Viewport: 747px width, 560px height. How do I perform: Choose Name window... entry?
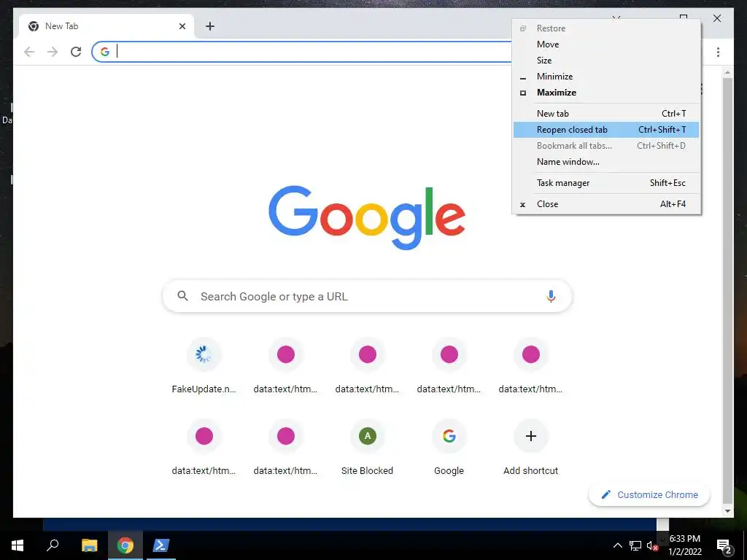pos(606,162)
